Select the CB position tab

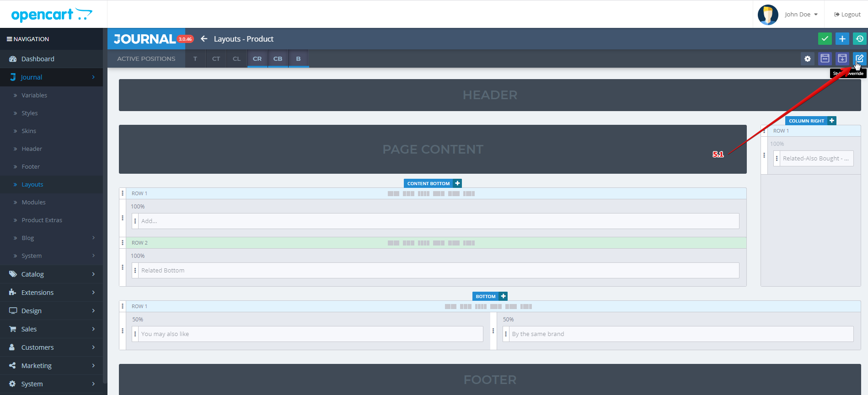pos(278,59)
